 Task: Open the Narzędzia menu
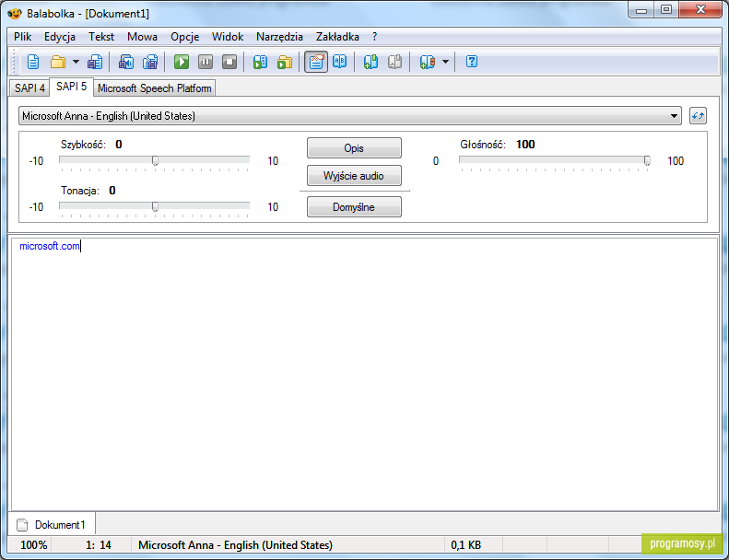click(x=279, y=37)
